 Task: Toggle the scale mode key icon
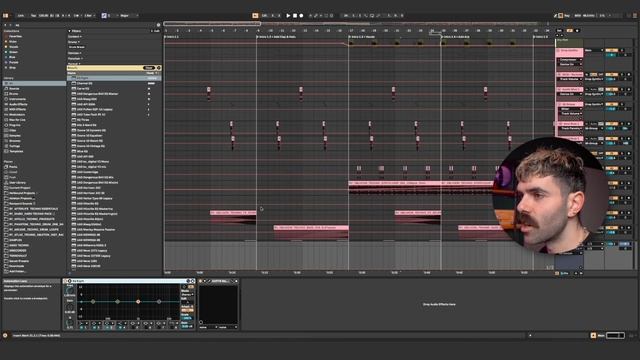[104, 16]
